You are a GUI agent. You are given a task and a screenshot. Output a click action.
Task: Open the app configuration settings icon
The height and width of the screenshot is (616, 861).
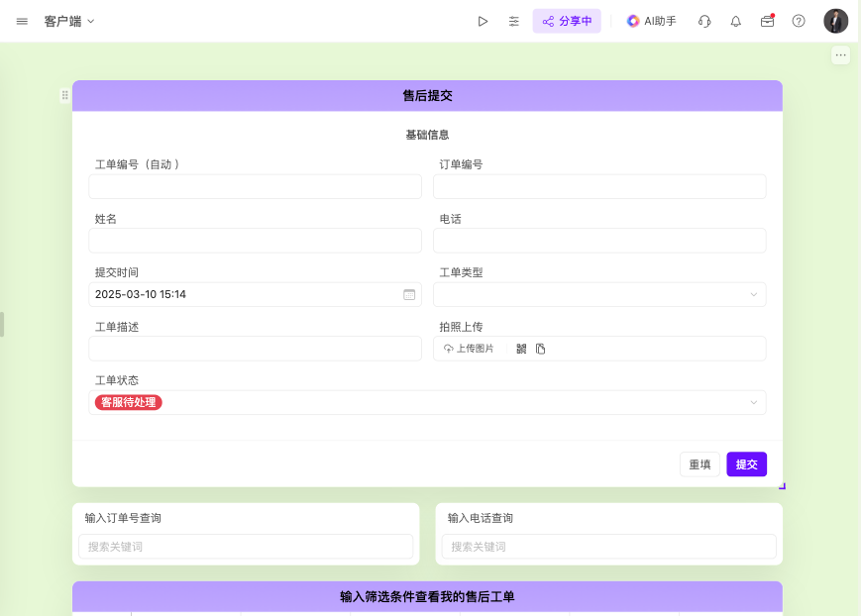click(x=513, y=20)
